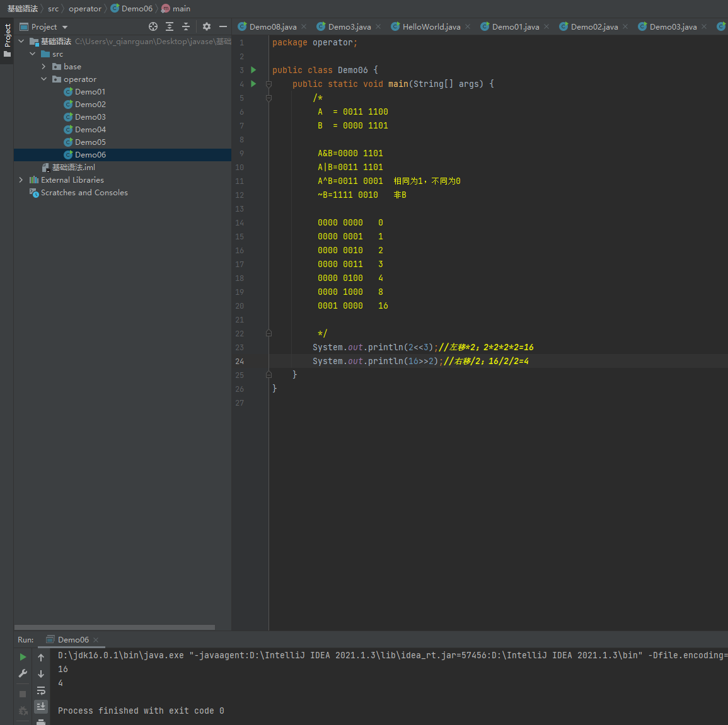Click fold end marker at line 25
This screenshot has height=725, width=728.
pos(269,375)
